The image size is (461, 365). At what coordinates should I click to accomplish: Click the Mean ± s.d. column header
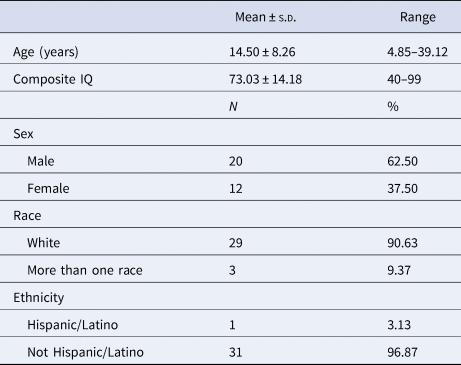(x=265, y=17)
